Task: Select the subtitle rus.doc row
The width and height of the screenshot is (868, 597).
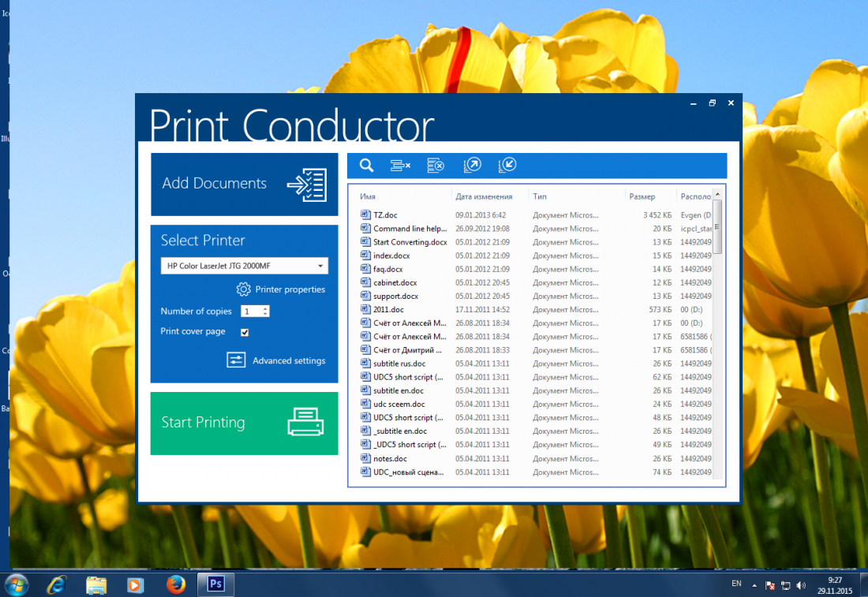Action: (x=535, y=364)
